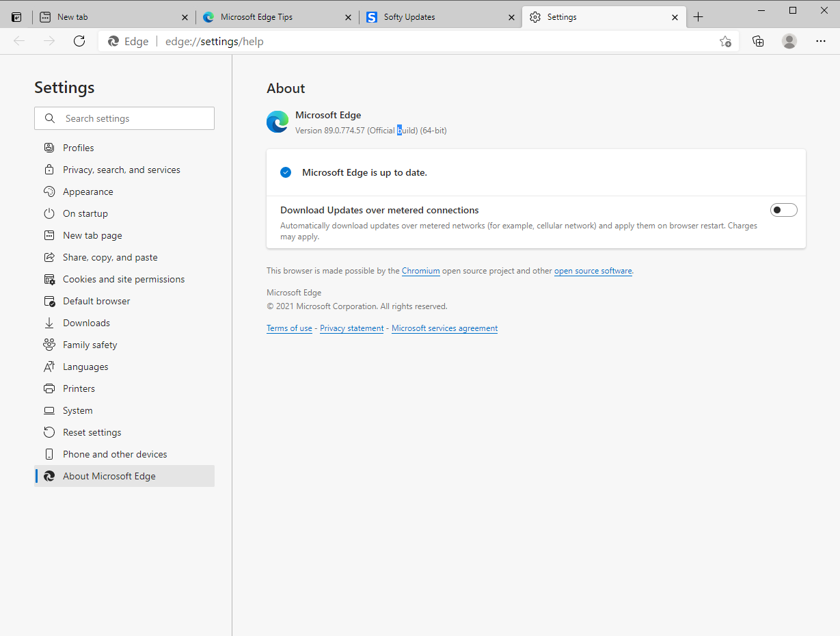Click the Printers icon

49,388
